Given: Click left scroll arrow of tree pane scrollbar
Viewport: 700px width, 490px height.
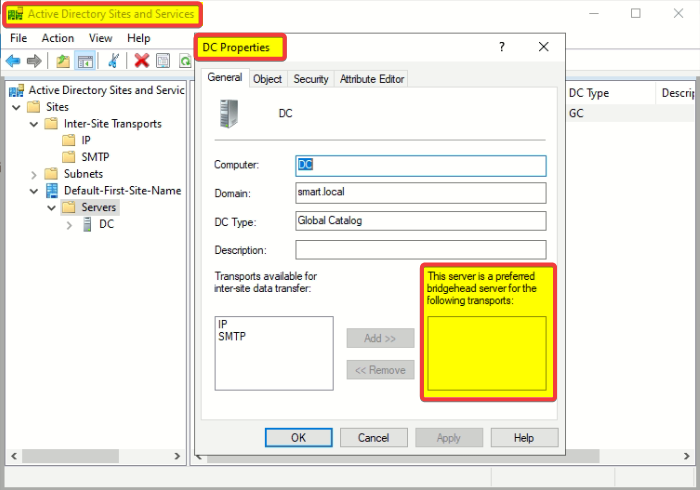Looking at the screenshot, I should pos(14,456).
